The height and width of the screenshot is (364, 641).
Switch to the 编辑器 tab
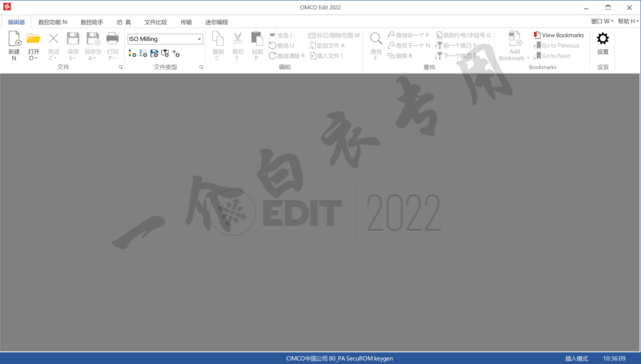pos(17,22)
